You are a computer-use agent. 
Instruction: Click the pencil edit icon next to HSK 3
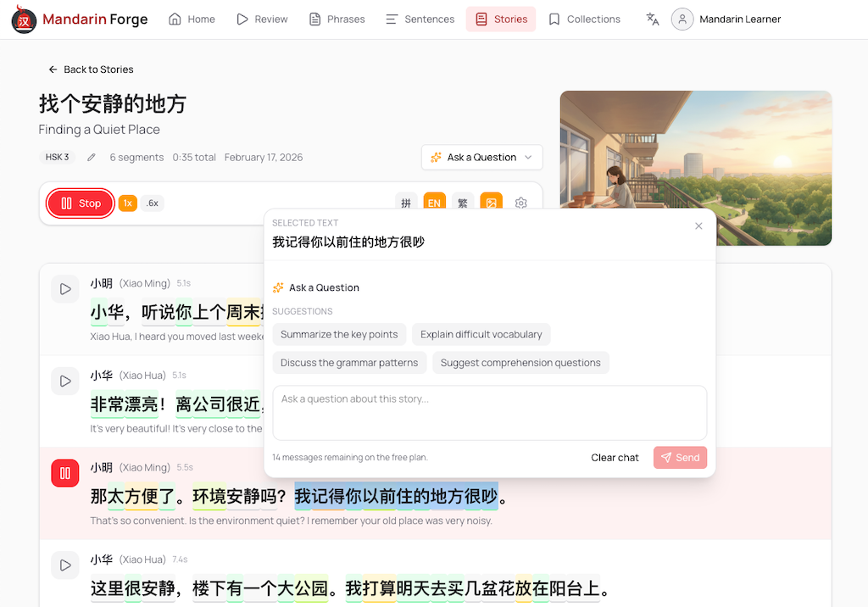(x=91, y=157)
